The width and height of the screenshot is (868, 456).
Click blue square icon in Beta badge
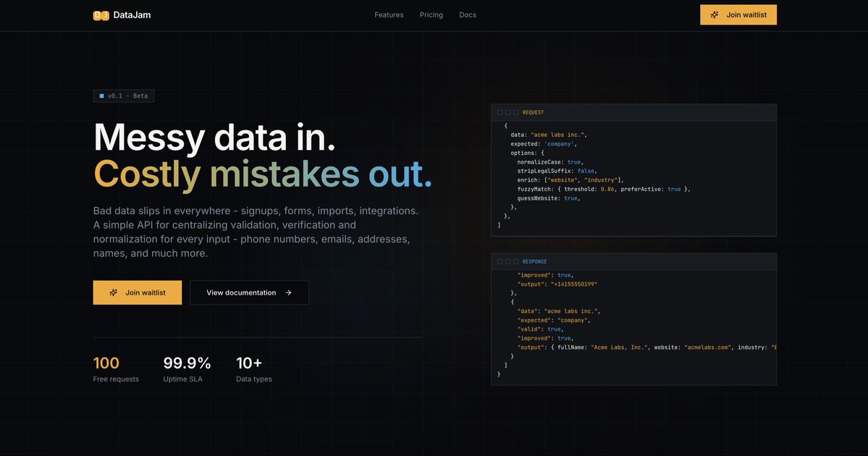tap(101, 96)
